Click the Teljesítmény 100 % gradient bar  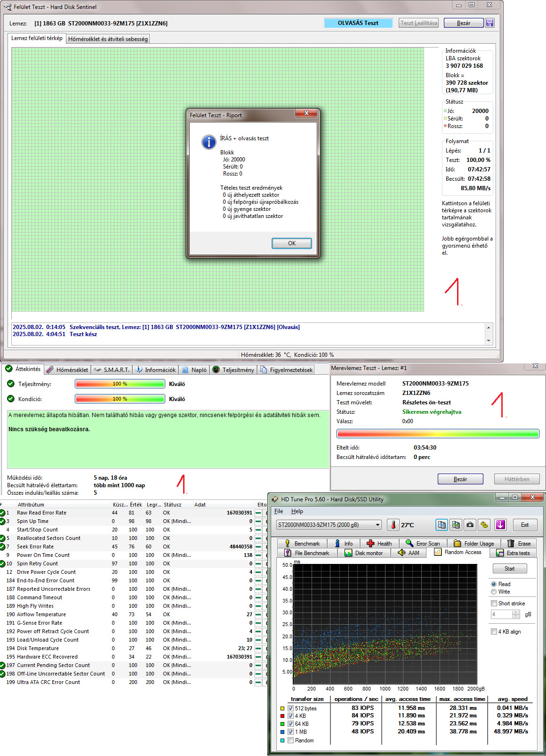click(120, 384)
